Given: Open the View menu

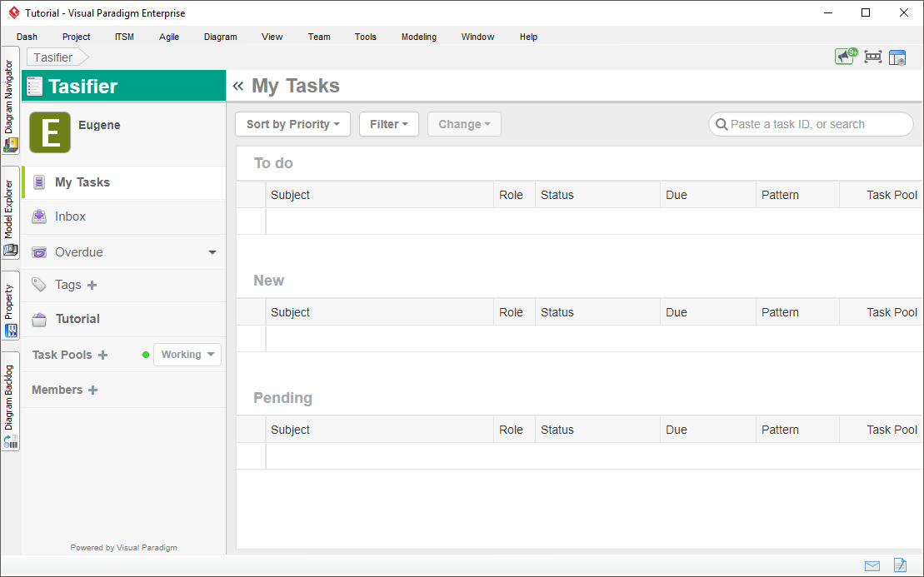Looking at the screenshot, I should 272,37.
